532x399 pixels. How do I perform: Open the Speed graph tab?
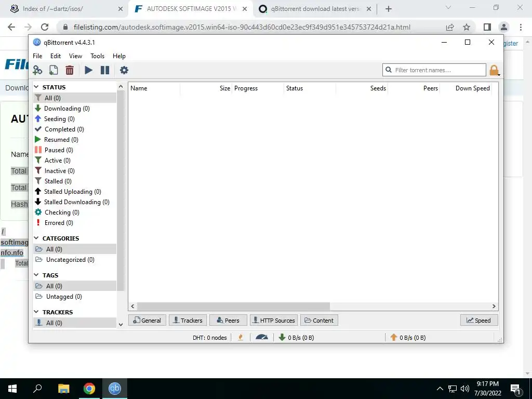[478, 320]
